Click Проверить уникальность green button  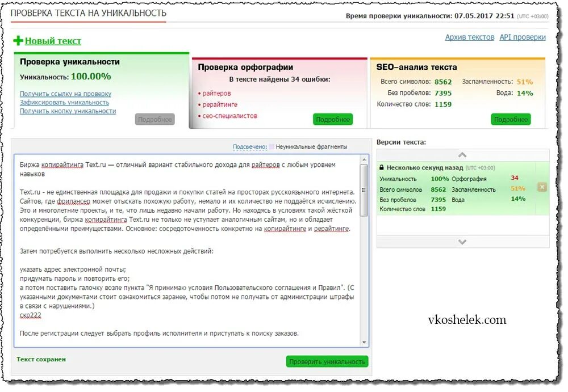327,361
